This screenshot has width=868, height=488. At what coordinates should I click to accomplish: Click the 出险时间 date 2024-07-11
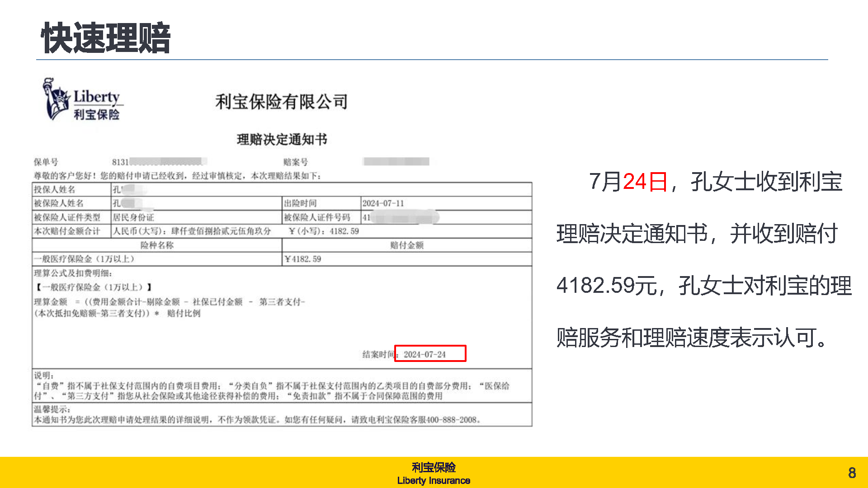tap(383, 203)
